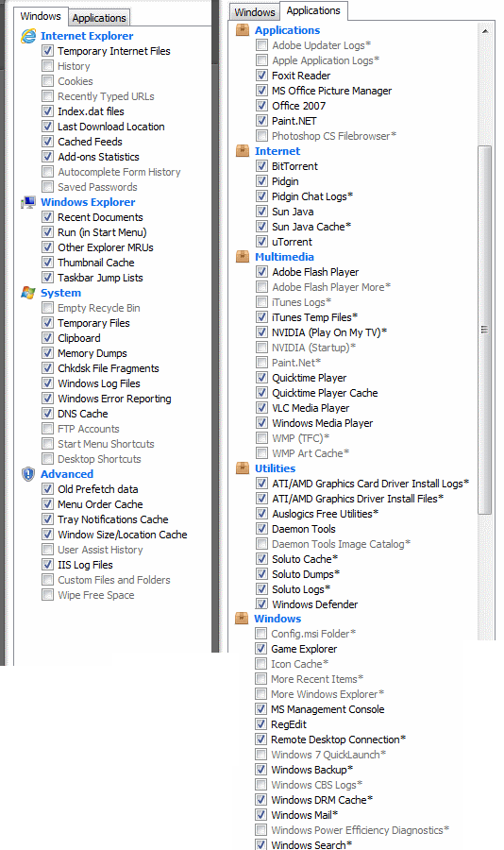Click the 'Windows Mail*' label
The image size is (504, 850).
(304, 815)
